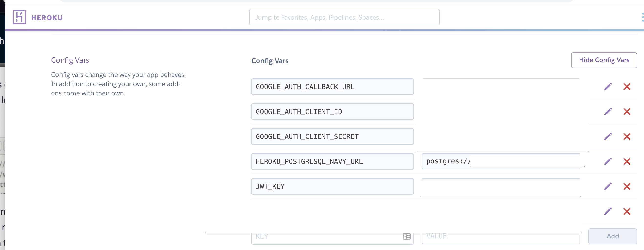The width and height of the screenshot is (644, 250).
Task: Edit the last config var below JWT_KEY
Action: [608, 211]
